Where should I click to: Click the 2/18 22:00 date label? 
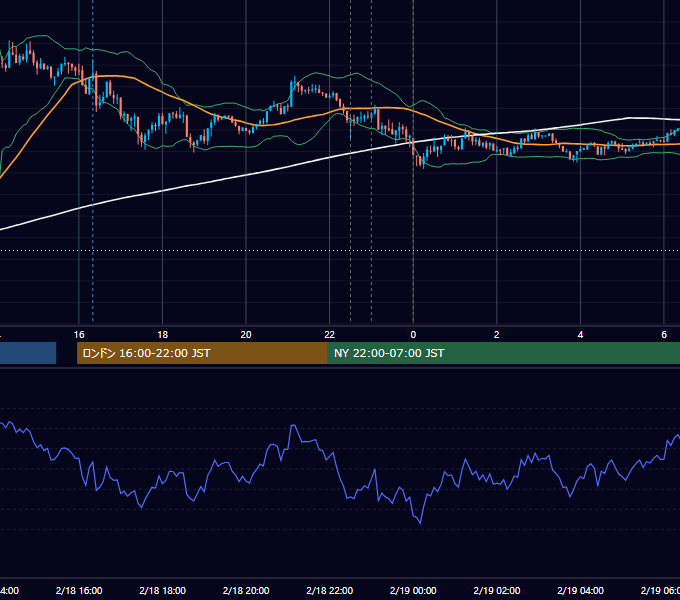[330, 590]
